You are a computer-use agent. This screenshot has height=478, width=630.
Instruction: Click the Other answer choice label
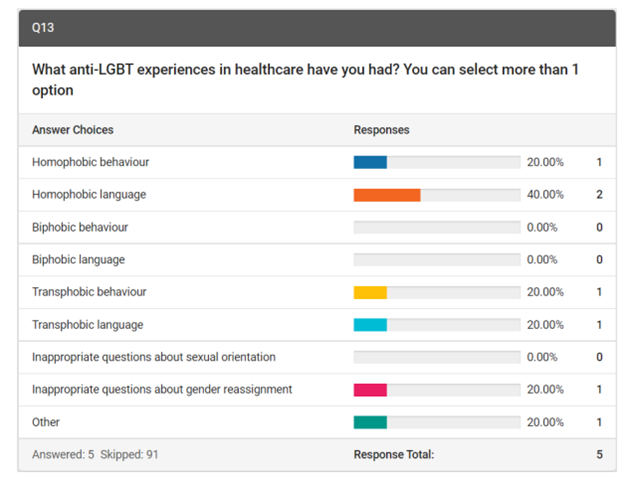pos(46,422)
